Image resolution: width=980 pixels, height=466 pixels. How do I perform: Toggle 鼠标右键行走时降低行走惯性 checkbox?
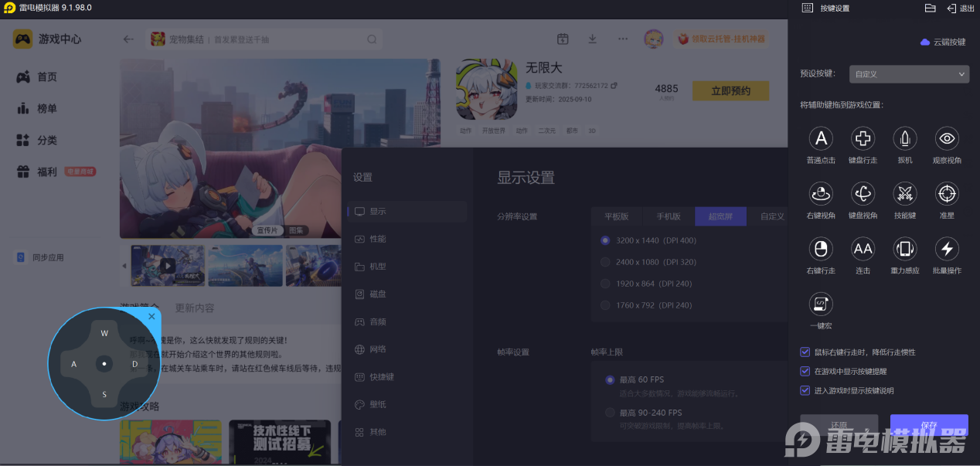tap(805, 352)
